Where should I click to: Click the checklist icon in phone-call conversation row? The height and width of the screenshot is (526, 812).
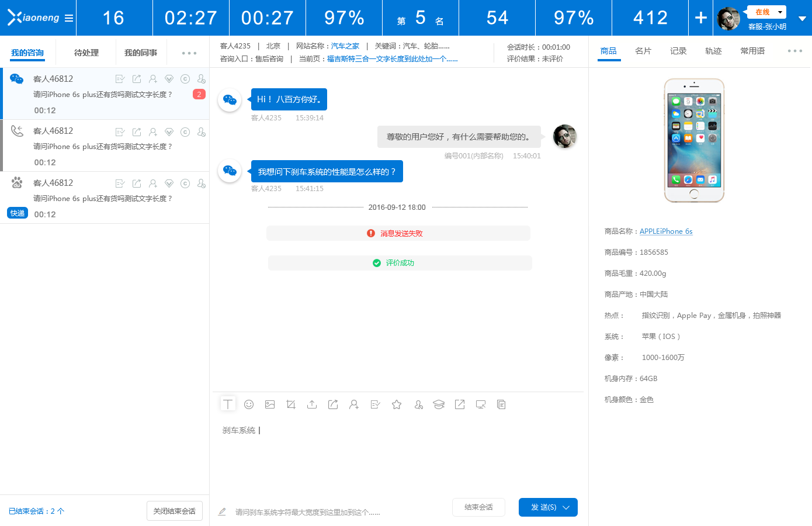click(x=120, y=132)
